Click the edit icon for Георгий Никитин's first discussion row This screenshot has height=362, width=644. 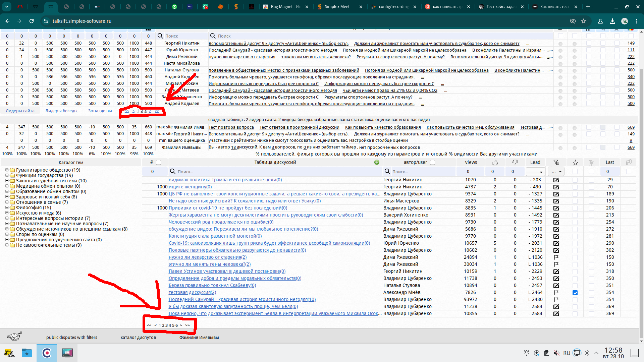(x=556, y=180)
